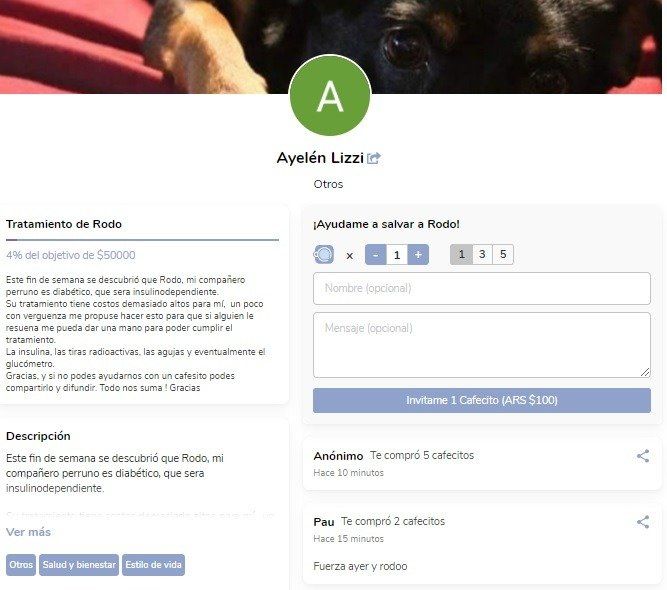Click Invitame 1 Cafecito (ARS $100) button
The height and width of the screenshot is (590, 667).
[x=482, y=400]
